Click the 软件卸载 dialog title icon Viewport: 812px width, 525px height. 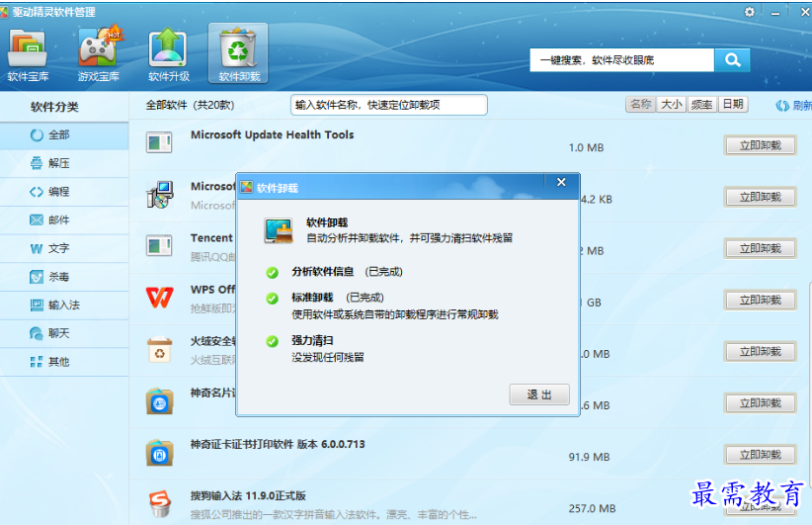(247, 187)
